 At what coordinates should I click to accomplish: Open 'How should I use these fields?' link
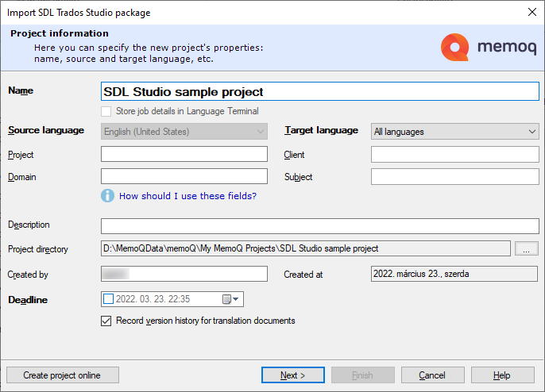coord(187,196)
